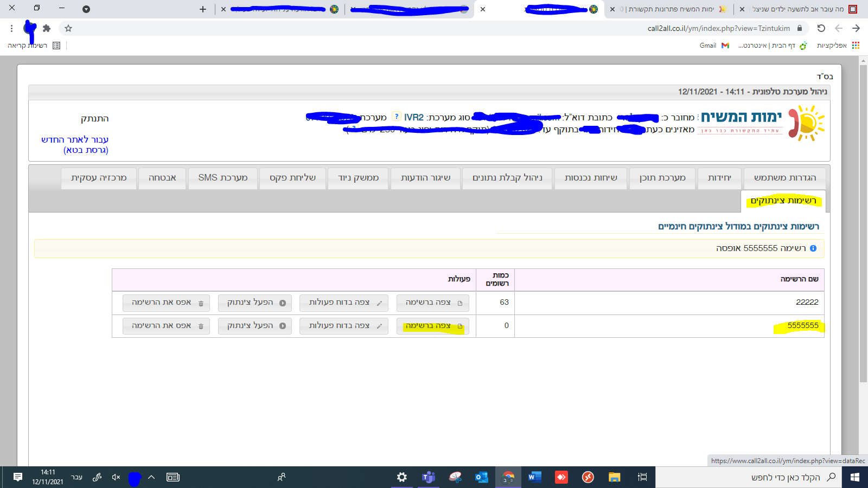
Task: Open the new tab plus button
Action: point(203,9)
